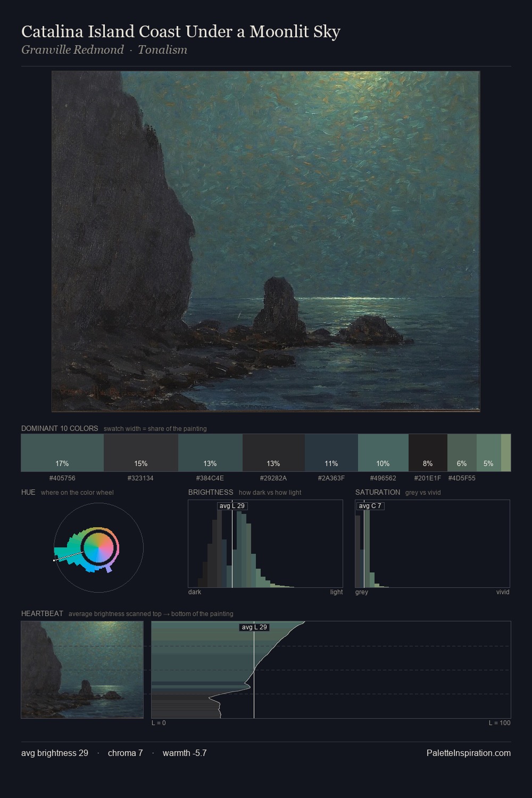Click the hex label #29282A
This screenshot has height=798, width=532.
coord(273,478)
